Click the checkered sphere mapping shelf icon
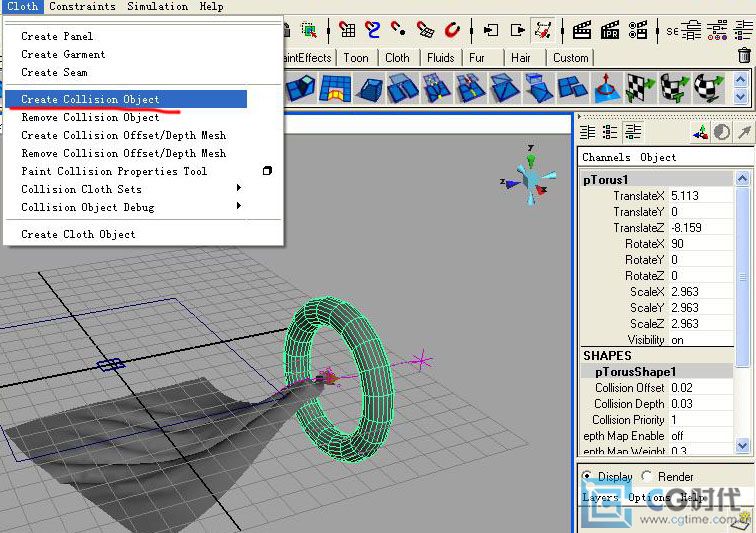The width and height of the screenshot is (756, 533). coord(708,88)
